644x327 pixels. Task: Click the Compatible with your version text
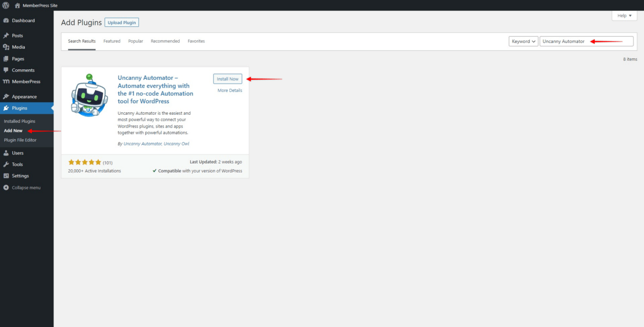pyautogui.click(x=197, y=171)
